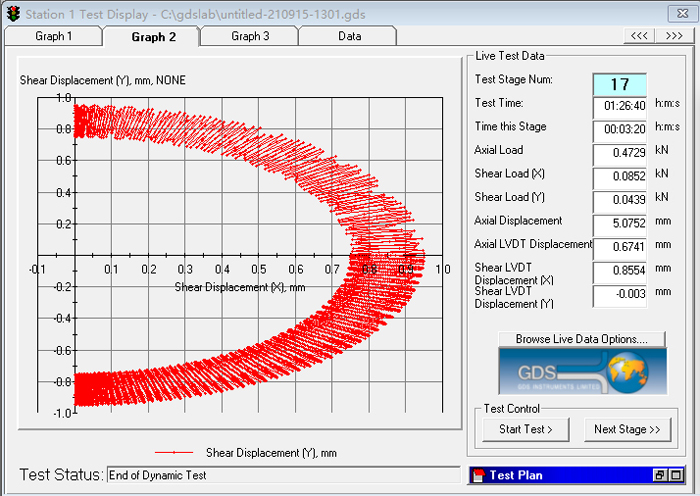Click the <<< previous tabs button
700x496 pixels.
click(639, 36)
